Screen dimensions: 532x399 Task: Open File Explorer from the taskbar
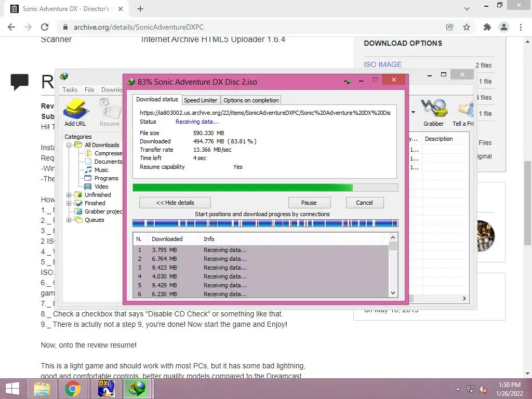point(42,389)
